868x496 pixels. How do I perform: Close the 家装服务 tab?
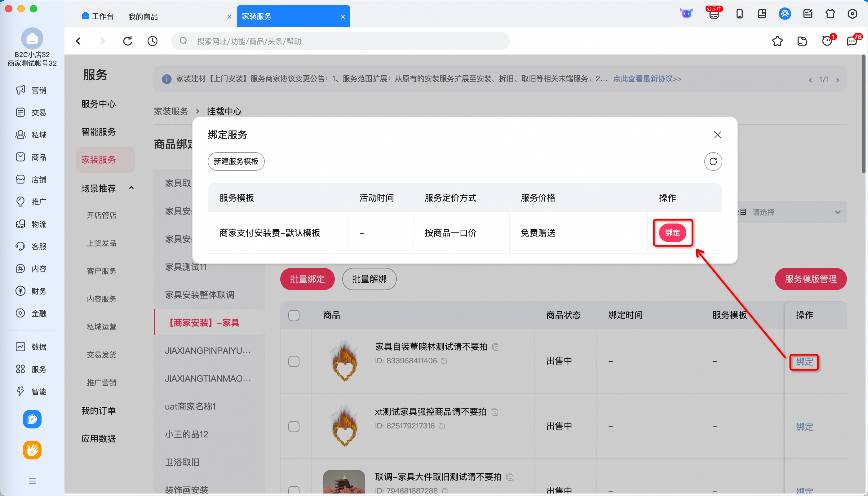pyautogui.click(x=343, y=17)
